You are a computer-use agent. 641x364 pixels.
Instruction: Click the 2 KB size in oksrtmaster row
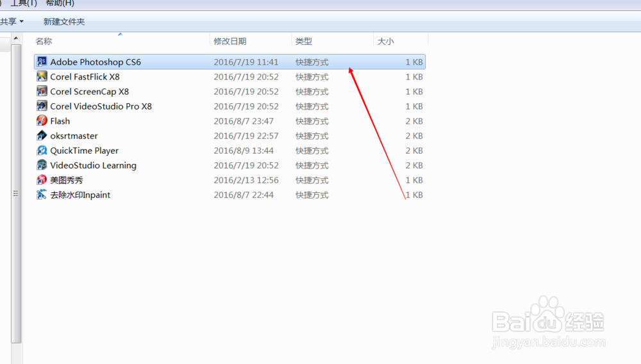pos(414,136)
